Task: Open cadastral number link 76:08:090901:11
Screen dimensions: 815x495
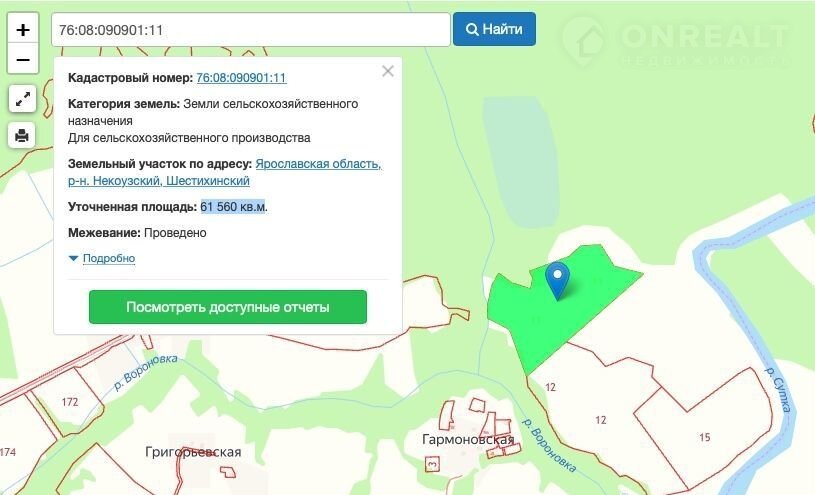Action: click(241, 78)
